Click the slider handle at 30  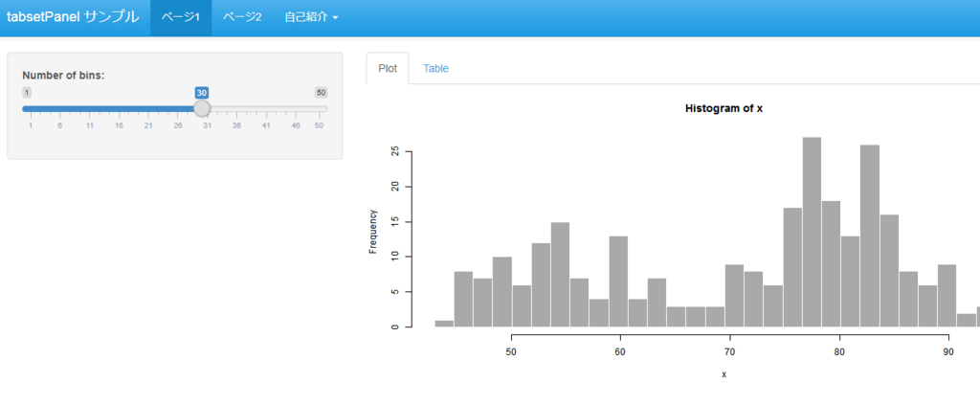click(201, 108)
